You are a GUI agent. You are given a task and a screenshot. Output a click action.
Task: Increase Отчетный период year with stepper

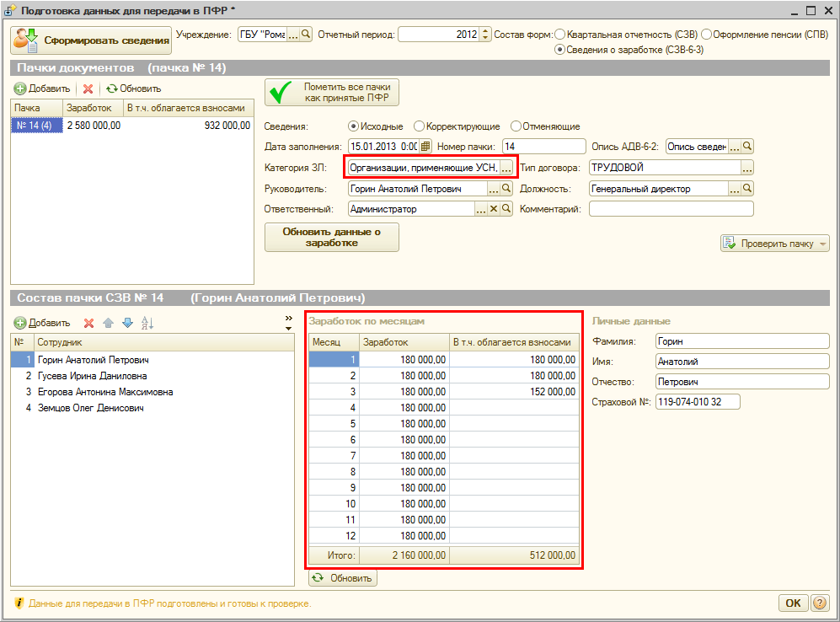coord(484,31)
